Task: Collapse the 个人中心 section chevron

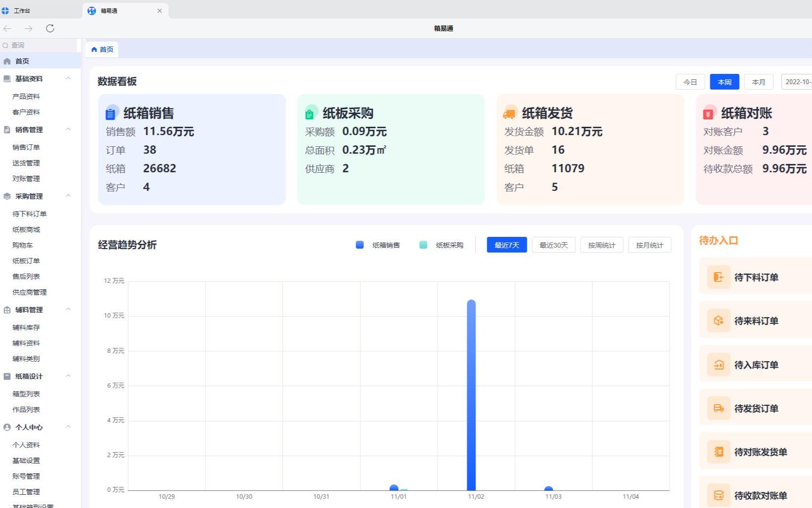Action: click(x=68, y=427)
